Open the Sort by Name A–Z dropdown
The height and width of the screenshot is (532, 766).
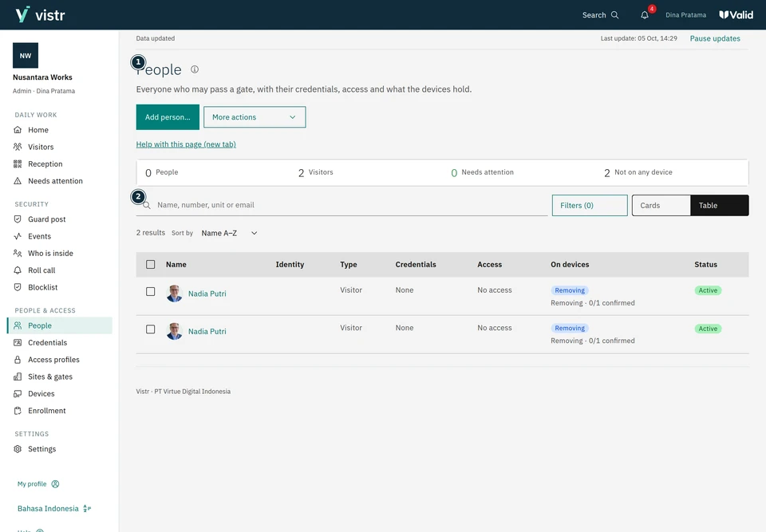[229, 233]
